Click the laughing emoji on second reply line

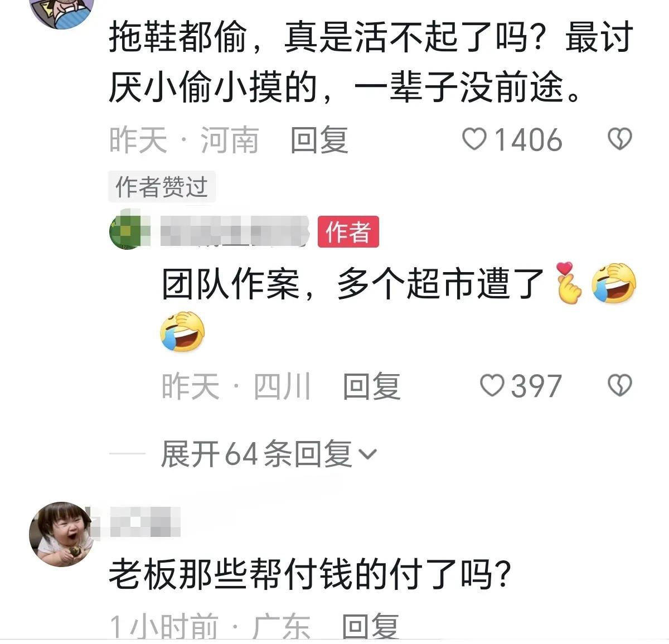click(182, 332)
